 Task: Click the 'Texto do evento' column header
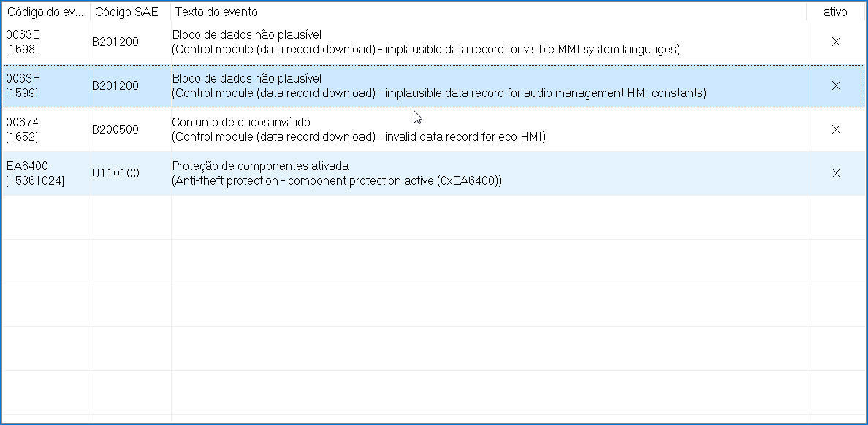216,12
